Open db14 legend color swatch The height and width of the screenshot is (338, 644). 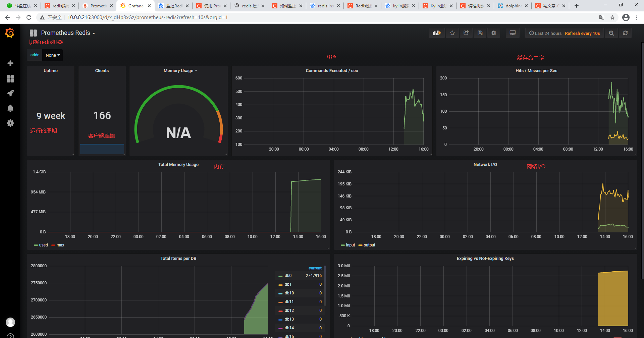[280, 328]
